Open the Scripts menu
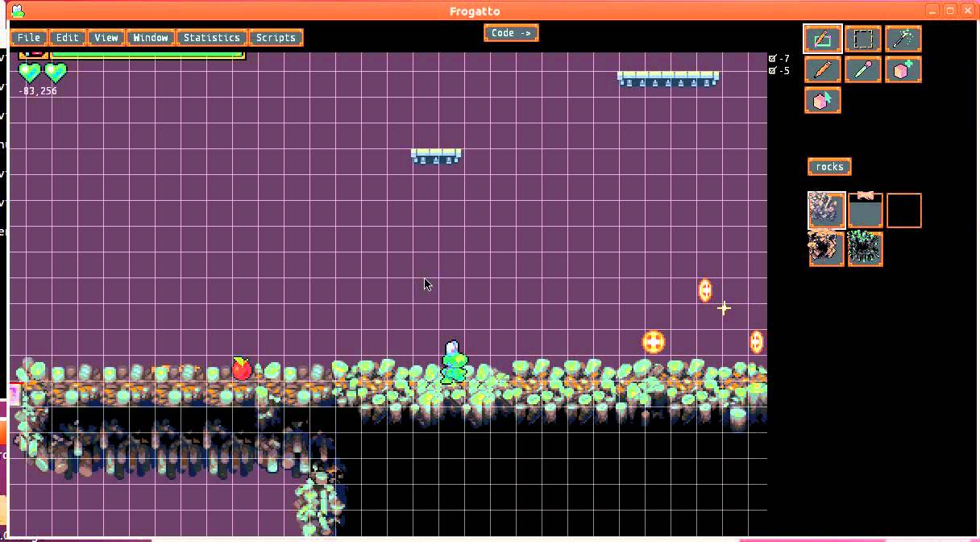Image resolution: width=980 pixels, height=542 pixels. click(x=276, y=38)
